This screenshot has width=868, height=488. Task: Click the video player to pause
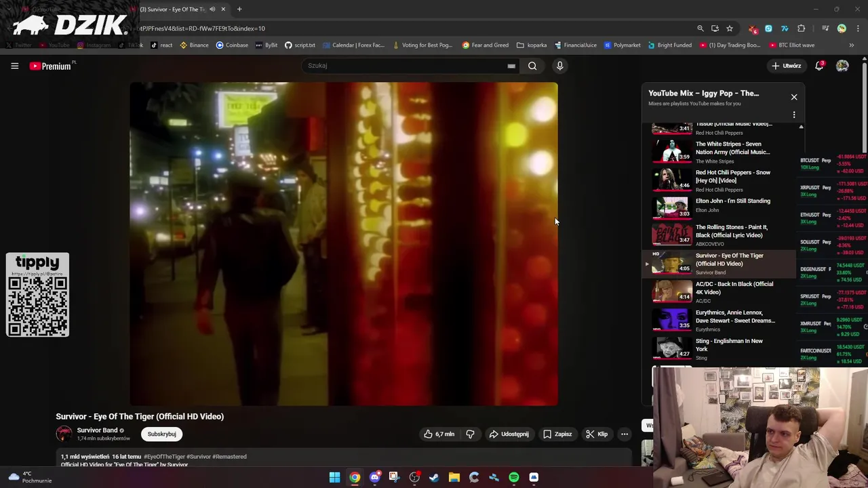point(344,244)
